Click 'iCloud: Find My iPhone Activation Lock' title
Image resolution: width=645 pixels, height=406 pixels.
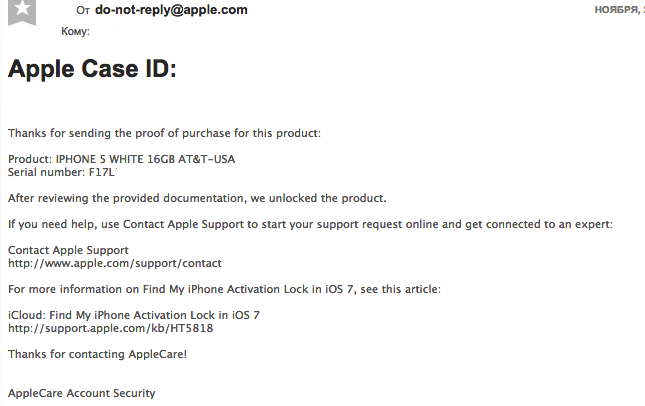[134, 315]
